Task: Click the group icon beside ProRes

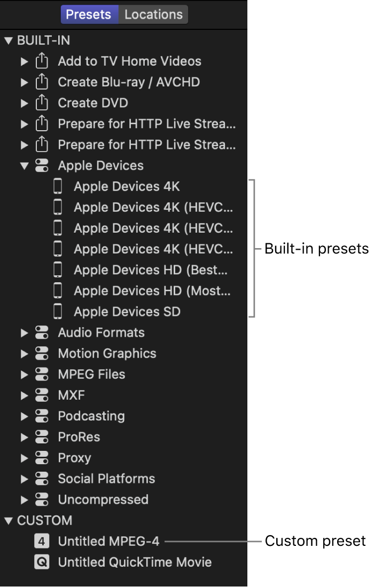Action: point(42,436)
